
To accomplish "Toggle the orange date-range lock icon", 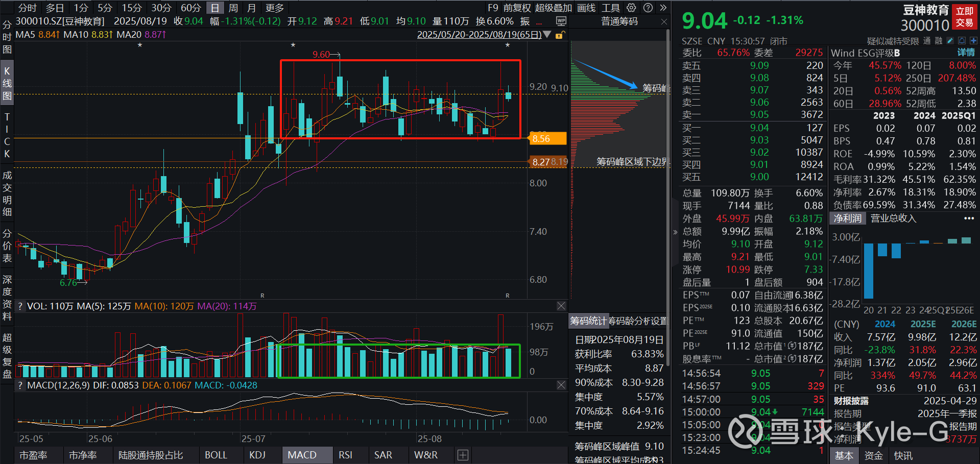I will tap(560, 35).
